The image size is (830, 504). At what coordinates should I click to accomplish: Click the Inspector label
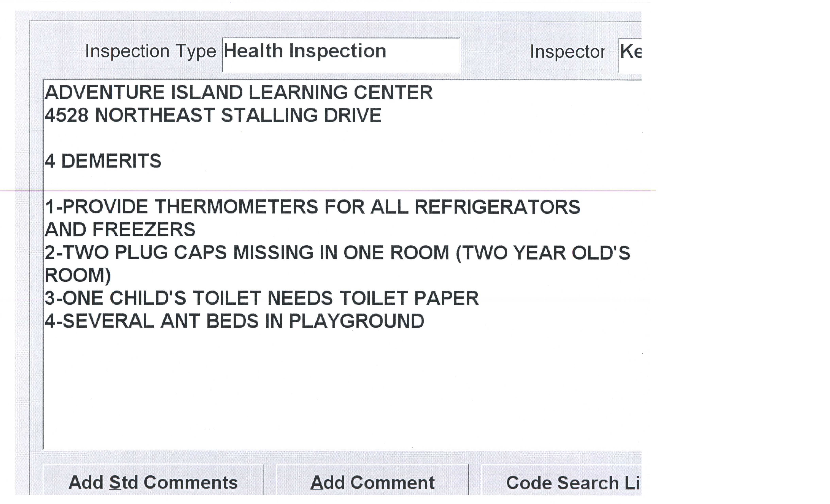click(x=567, y=52)
